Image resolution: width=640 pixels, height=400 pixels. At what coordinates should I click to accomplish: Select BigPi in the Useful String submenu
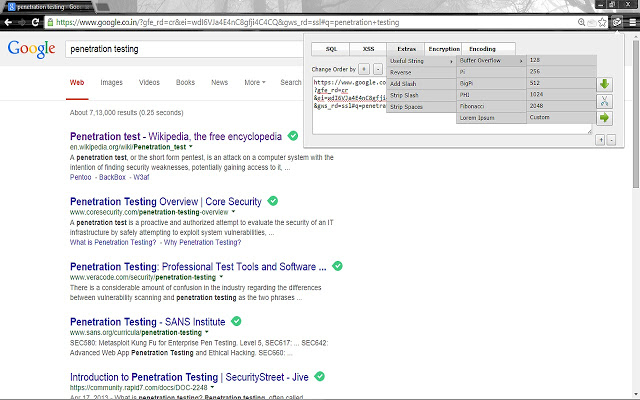pyautogui.click(x=491, y=83)
